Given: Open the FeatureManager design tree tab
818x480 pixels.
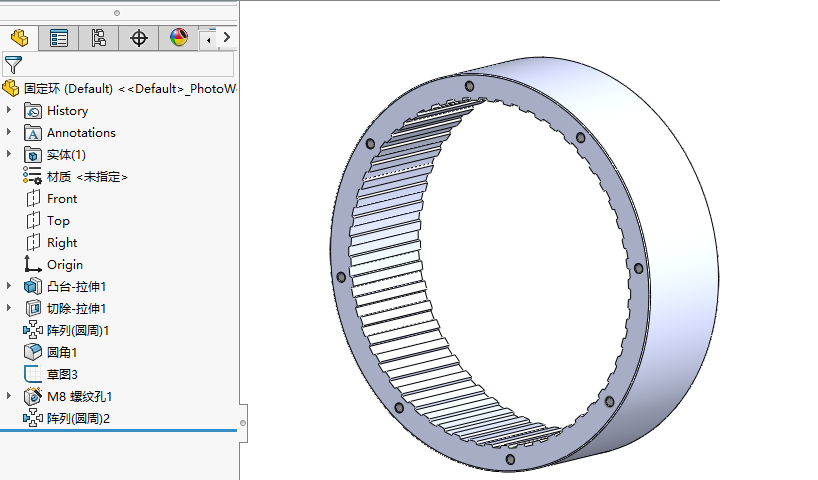Looking at the screenshot, I should (19, 38).
